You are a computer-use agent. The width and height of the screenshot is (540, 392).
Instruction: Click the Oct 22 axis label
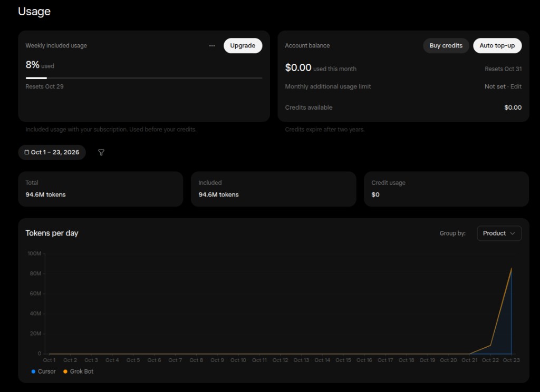490,360
